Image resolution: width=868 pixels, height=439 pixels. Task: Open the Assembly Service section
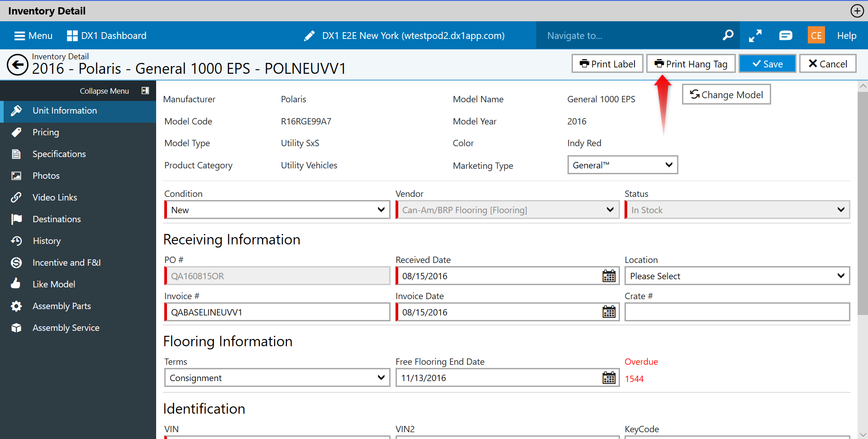[x=78, y=328]
